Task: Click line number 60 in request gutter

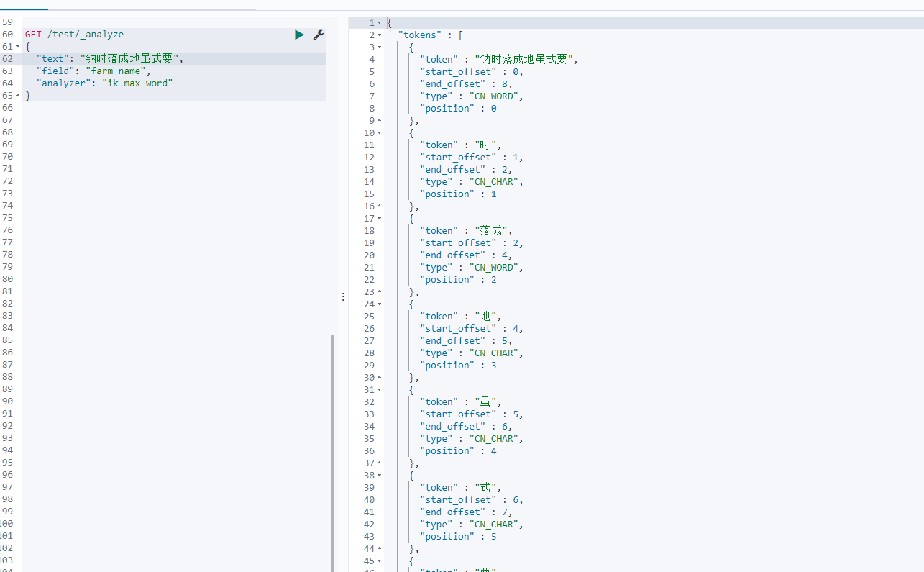Action: pos(7,35)
